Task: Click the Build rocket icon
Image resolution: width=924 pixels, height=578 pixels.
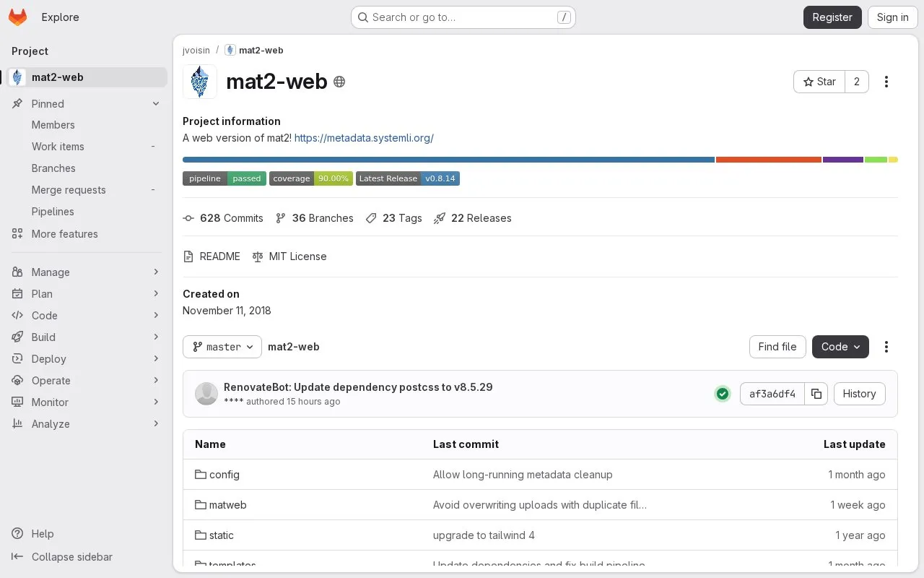Action: click(x=17, y=337)
